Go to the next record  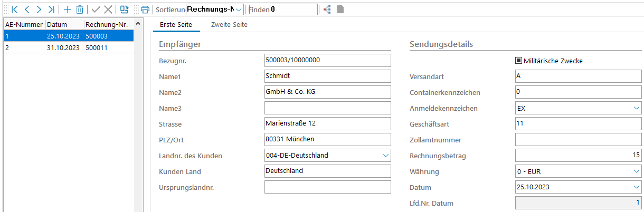pyautogui.click(x=39, y=9)
